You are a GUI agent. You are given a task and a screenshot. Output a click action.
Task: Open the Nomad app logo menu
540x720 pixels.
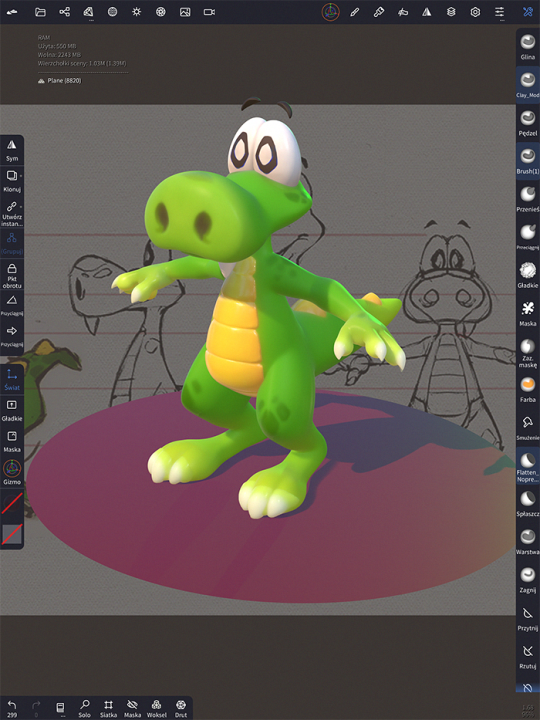tap(12, 12)
